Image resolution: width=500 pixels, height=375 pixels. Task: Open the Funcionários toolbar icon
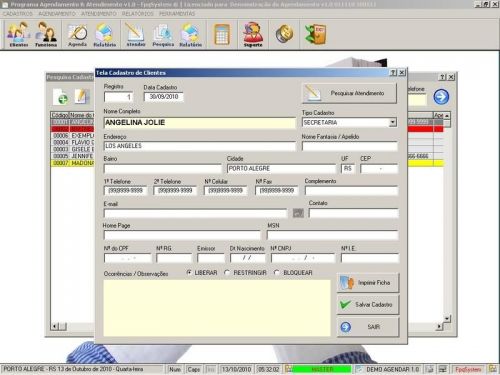point(46,34)
